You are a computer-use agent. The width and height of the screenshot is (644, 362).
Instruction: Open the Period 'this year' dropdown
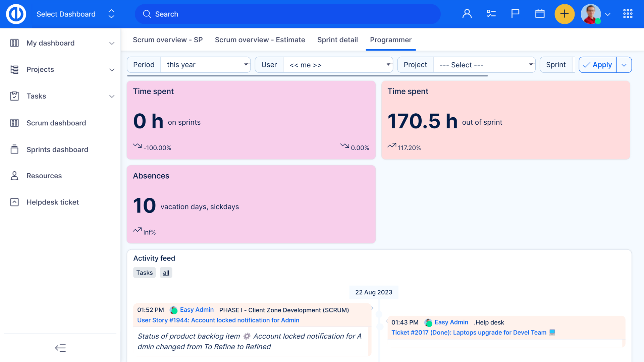tap(206, 65)
